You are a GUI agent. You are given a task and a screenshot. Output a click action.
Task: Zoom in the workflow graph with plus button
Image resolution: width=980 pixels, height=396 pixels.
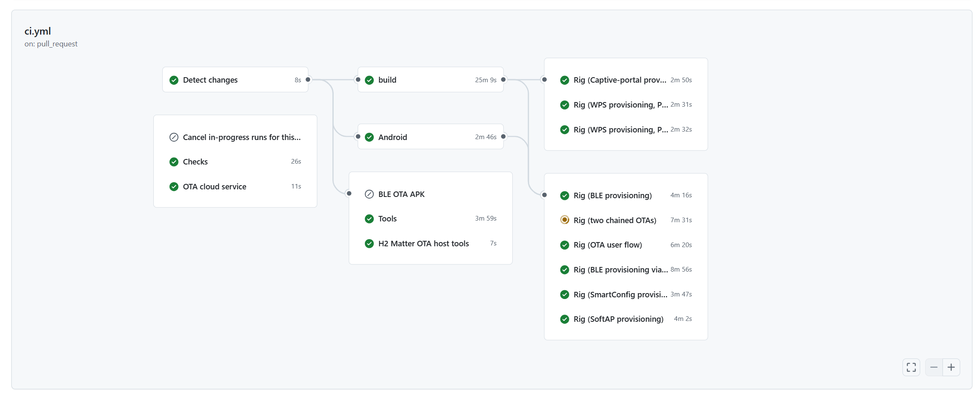point(951,367)
